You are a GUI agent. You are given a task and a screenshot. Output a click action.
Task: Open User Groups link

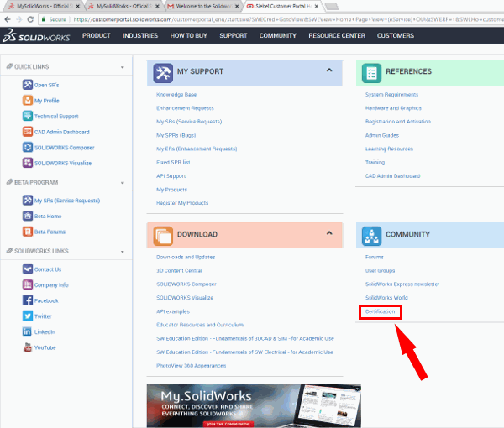pyautogui.click(x=380, y=271)
